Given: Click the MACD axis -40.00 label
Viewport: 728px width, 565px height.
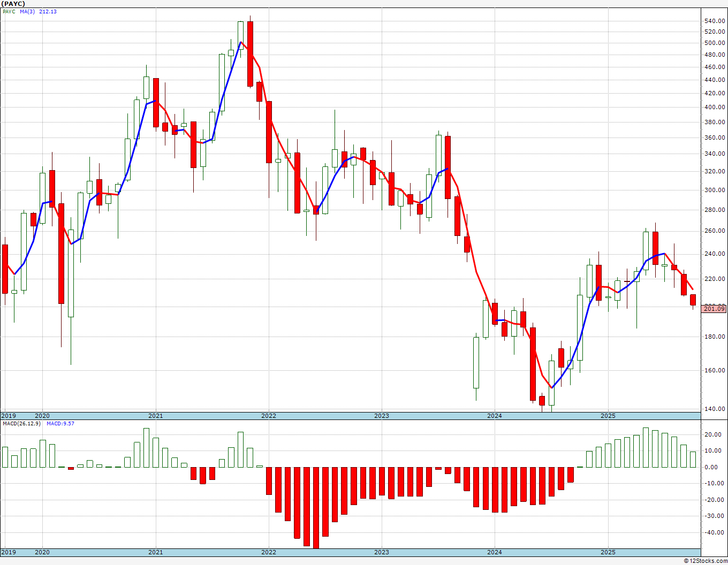Looking at the screenshot, I should [x=715, y=533].
